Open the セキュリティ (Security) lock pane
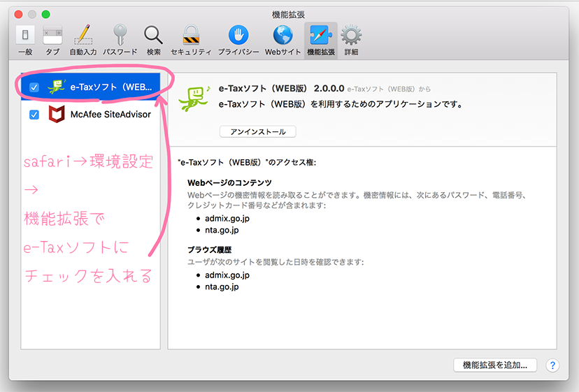The height and width of the screenshot is (392, 579). pyautogui.click(x=191, y=41)
